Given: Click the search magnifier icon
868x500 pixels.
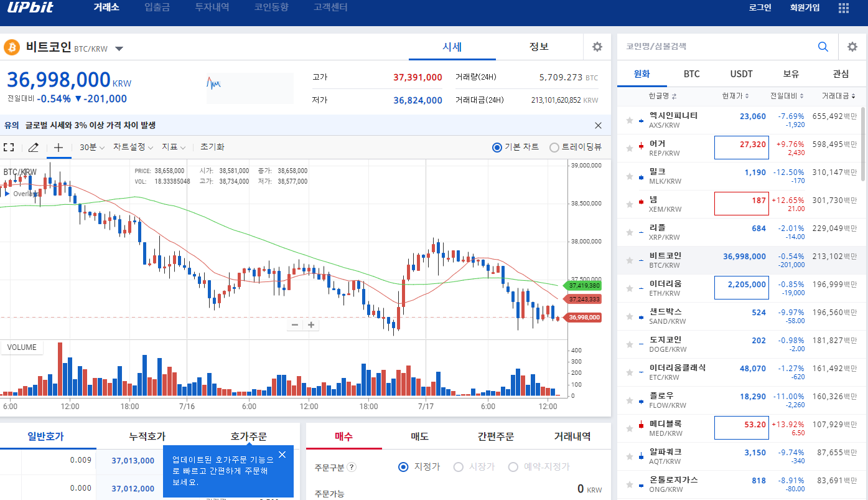Looking at the screenshot, I should [x=823, y=47].
